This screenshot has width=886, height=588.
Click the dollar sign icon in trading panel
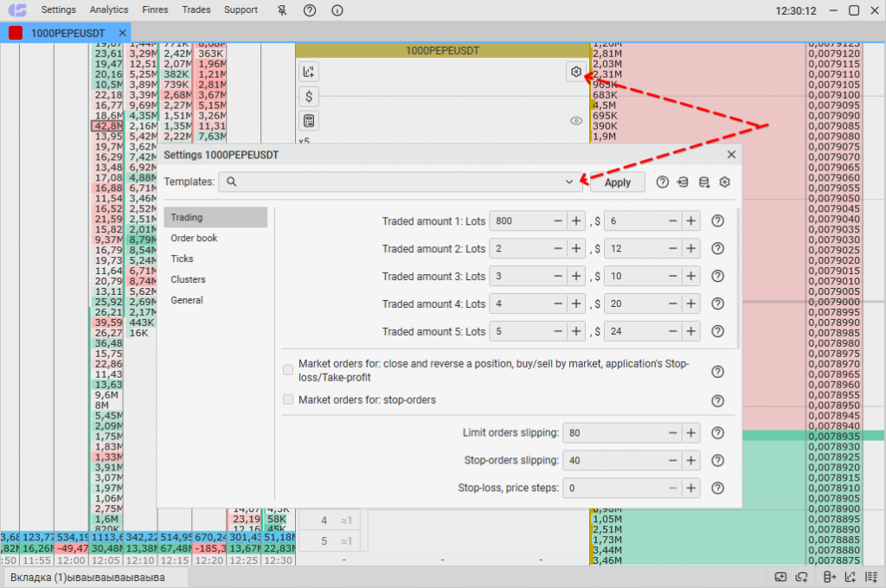click(x=309, y=97)
